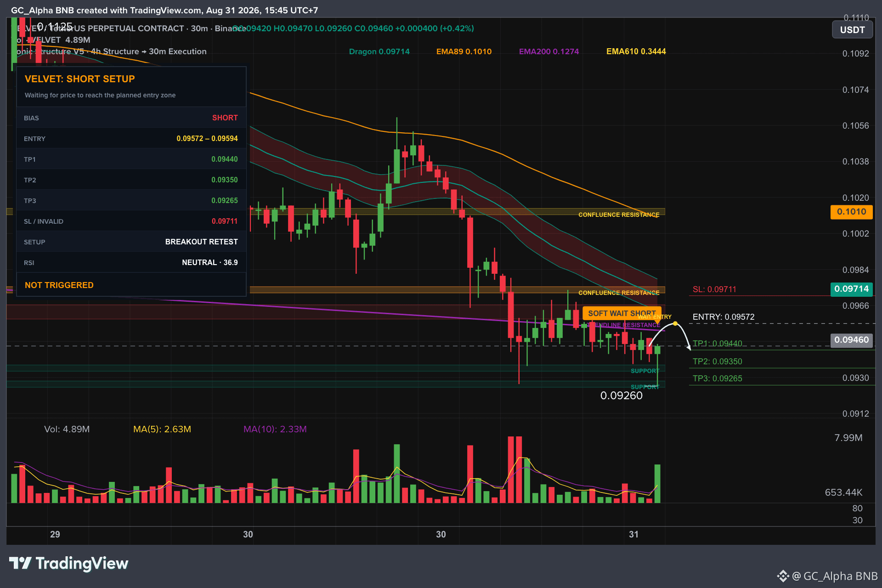Click the TP3: 0.09265 line label
The image size is (882, 588).
[x=717, y=379]
